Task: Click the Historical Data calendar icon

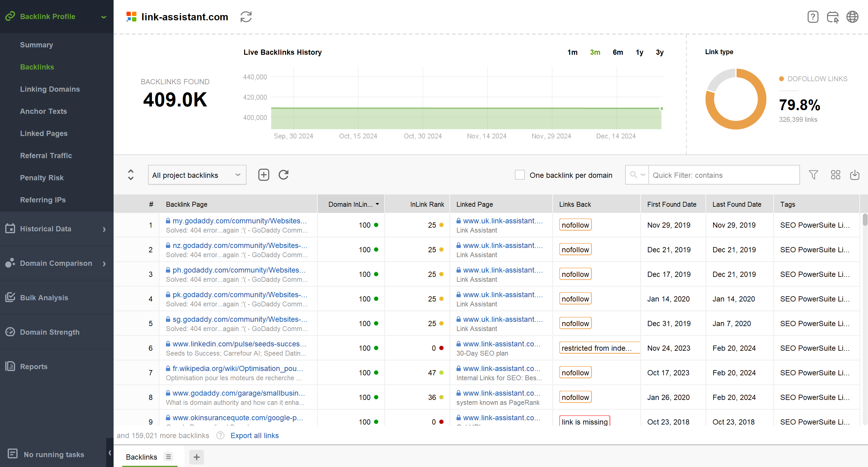Action: (10, 229)
